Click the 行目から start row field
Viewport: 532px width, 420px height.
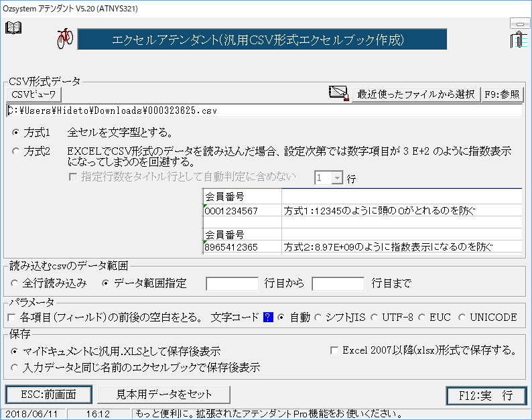232,283
